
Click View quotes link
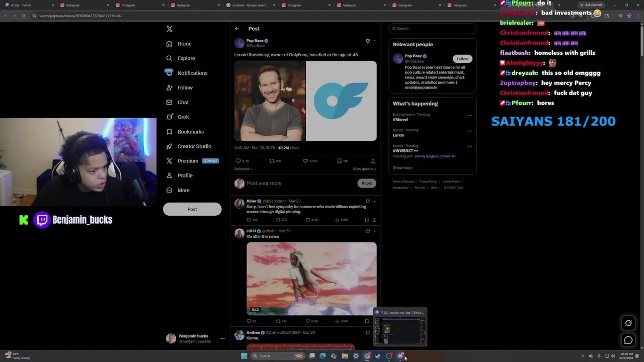tap(364, 169)
